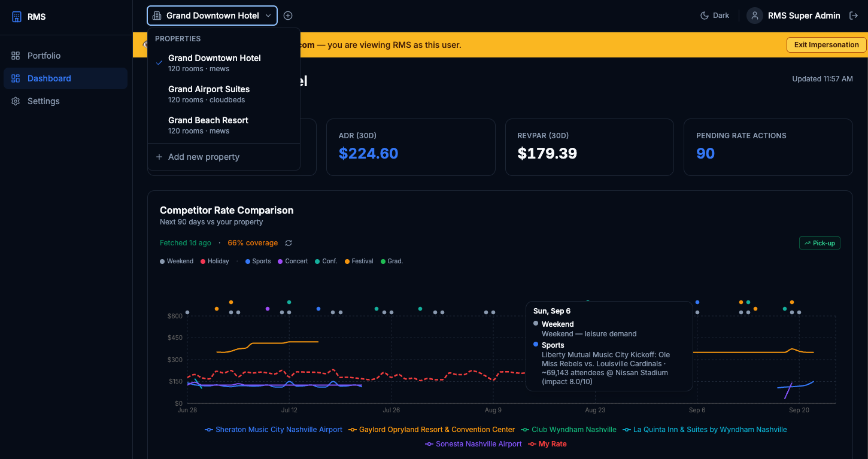Click the Fetched 1d ago text
The height and width of the screenshot is (459, 868).
(186, 243)
